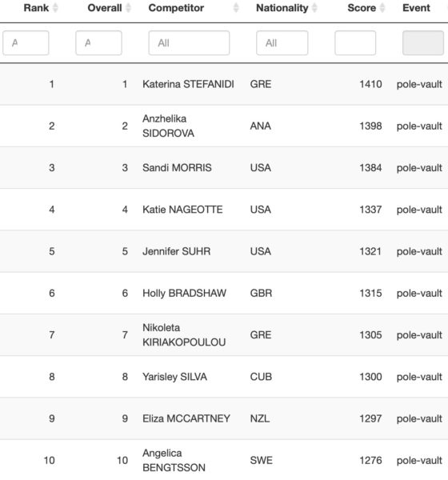The image size is (448, 480).
Task: Click Angelica BENGTSSON's score 1276
Action: pos(370,461)
